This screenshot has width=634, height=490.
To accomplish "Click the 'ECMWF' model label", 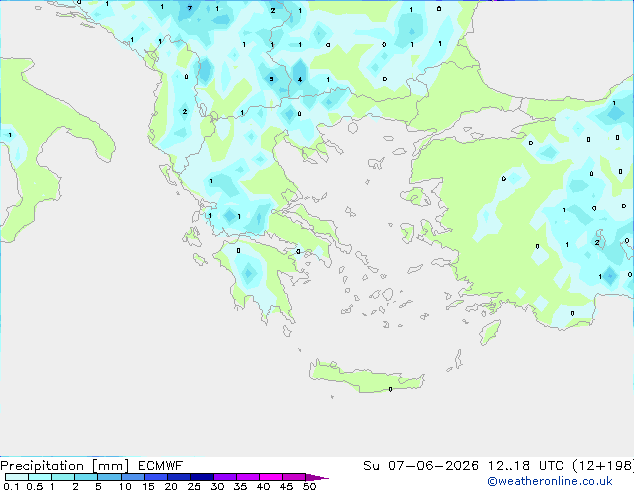I will pyautogui.click(x=161, y=466).
